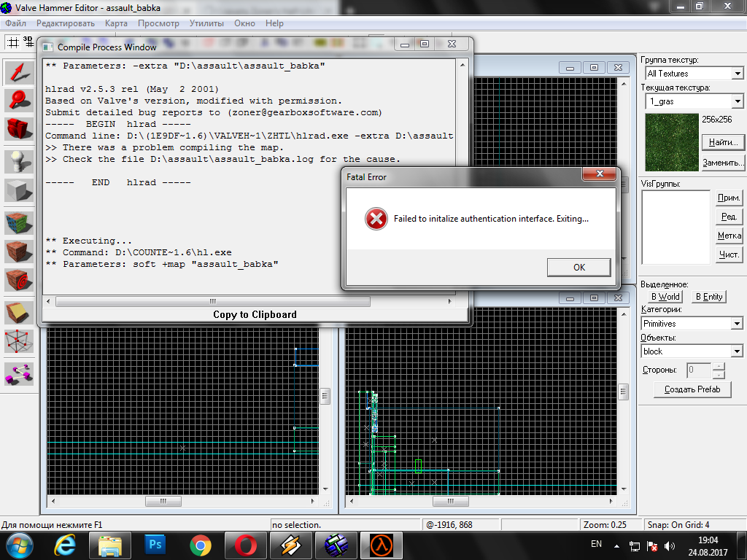
Task: Open the current texture 1_gras dropdown
Action: pyautogui.click(x=737, y=101)
